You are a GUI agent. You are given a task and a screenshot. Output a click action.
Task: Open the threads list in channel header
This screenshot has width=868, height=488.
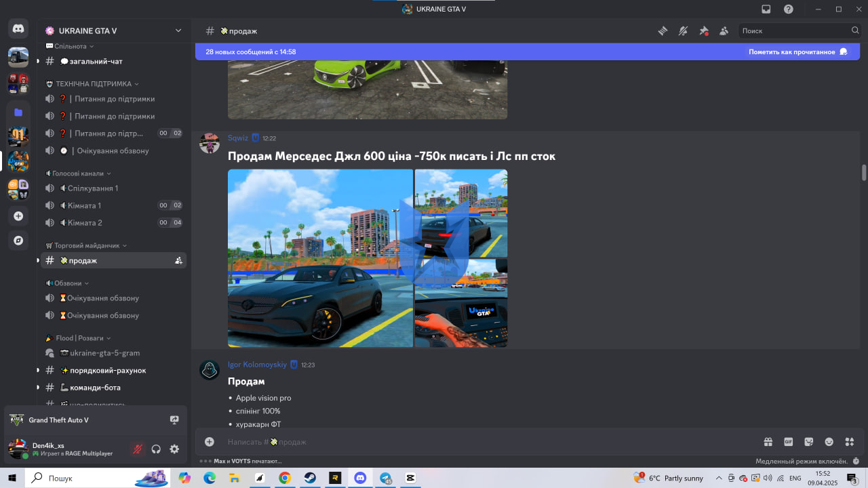(663, 31)
